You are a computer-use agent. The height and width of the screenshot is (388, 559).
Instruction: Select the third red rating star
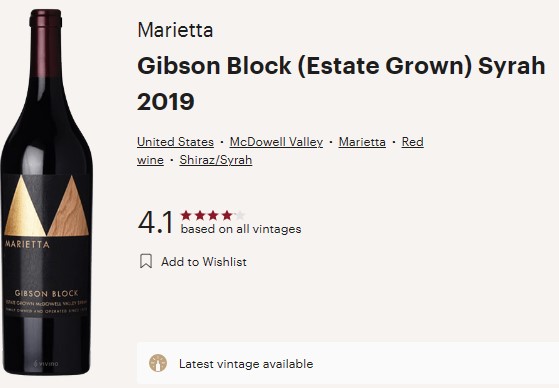(213, 215)
